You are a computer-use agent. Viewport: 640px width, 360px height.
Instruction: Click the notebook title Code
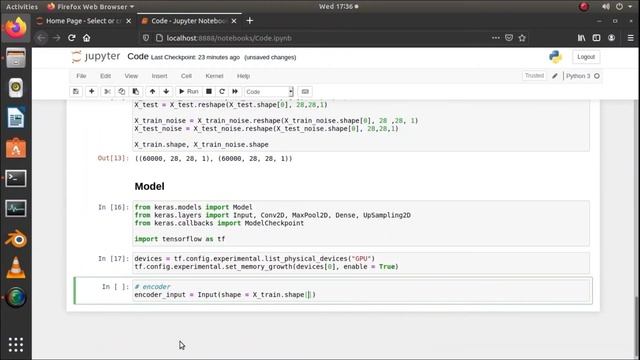pyautogui.click(x=138, y=57)
